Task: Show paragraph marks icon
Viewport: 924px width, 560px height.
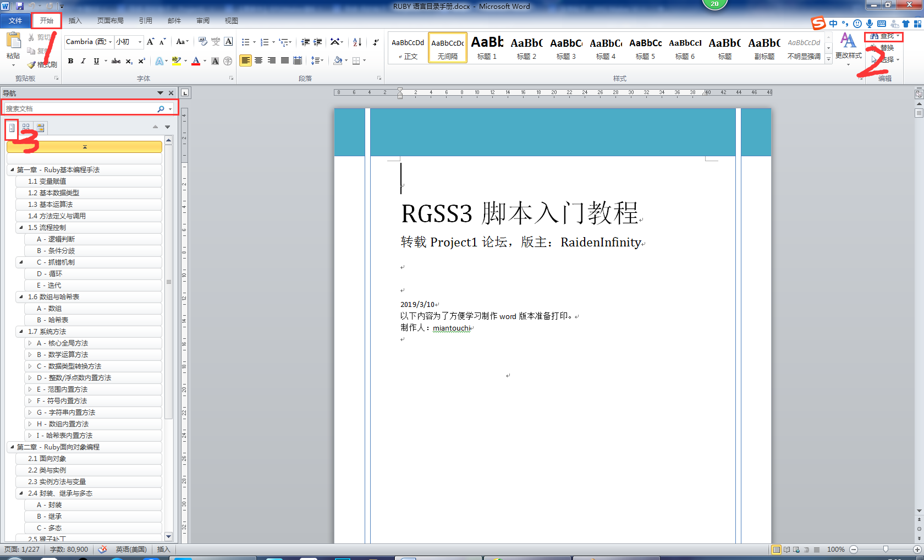Action: pos(376,42)
